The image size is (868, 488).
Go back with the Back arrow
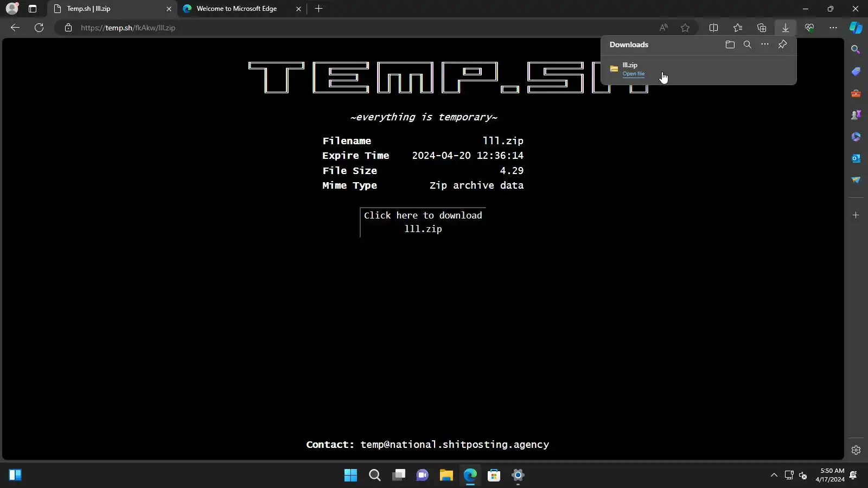[x=15, y=28]
